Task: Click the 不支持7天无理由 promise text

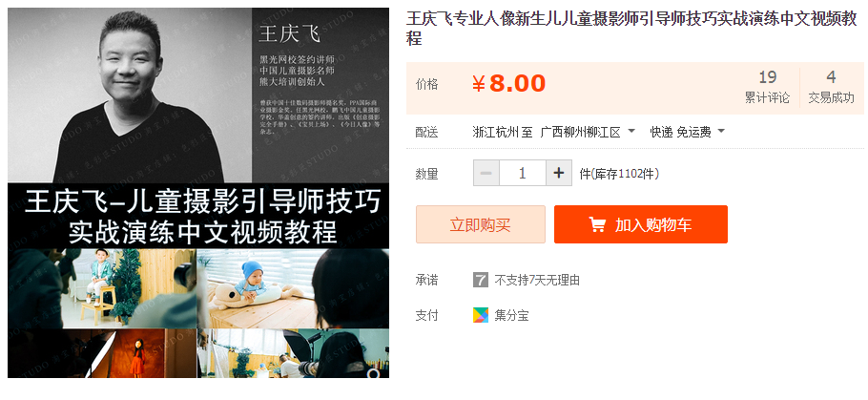Action: pos(537,281)
